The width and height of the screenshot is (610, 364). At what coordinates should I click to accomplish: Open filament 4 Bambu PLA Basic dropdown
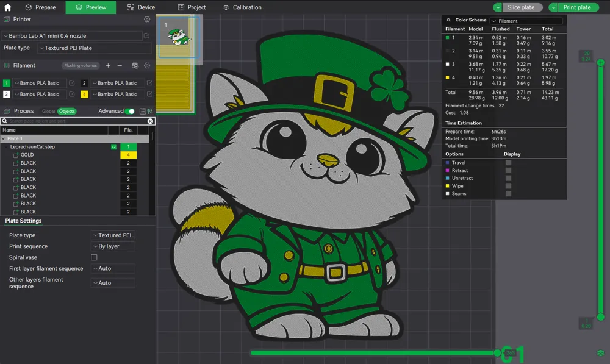click(x=118, y=94)
